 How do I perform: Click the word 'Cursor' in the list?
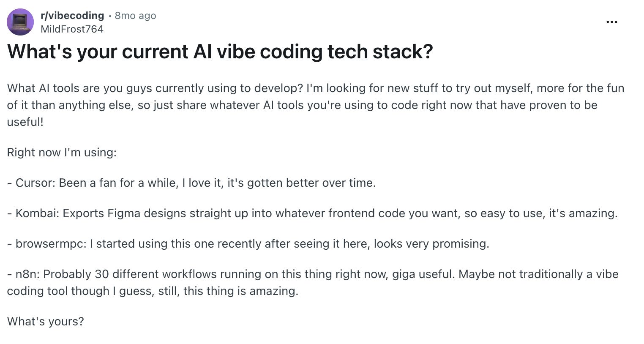35,183
